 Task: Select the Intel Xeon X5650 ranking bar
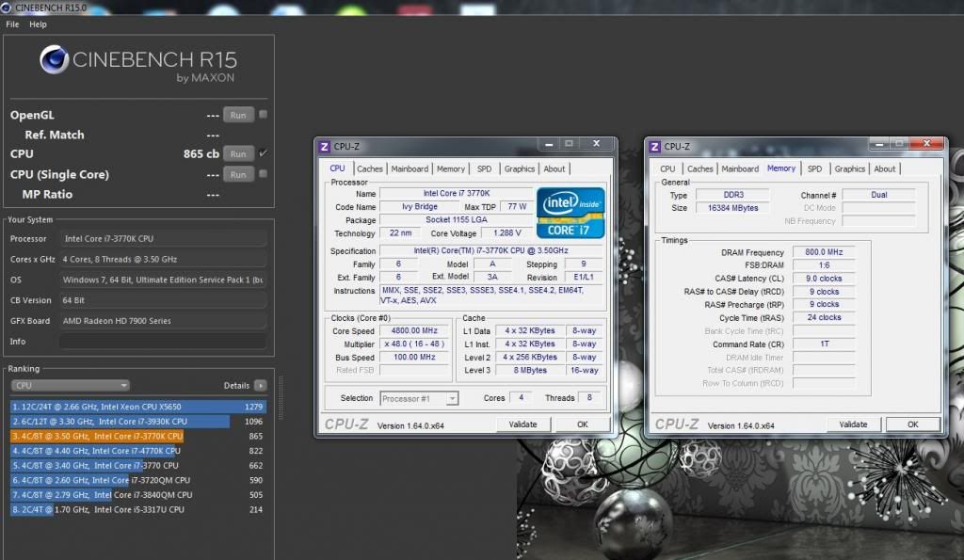(138, 407)
